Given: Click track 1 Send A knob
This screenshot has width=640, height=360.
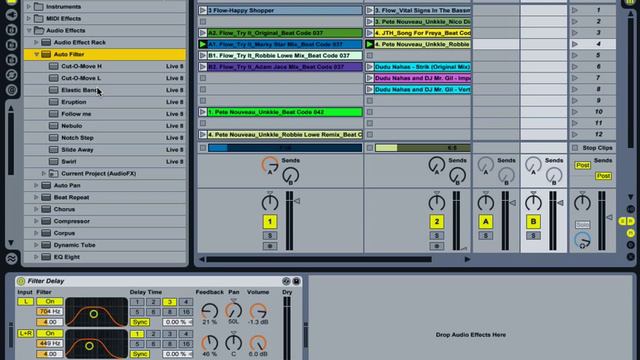Looking at the screenshot, I should click(x=270, y=165).
